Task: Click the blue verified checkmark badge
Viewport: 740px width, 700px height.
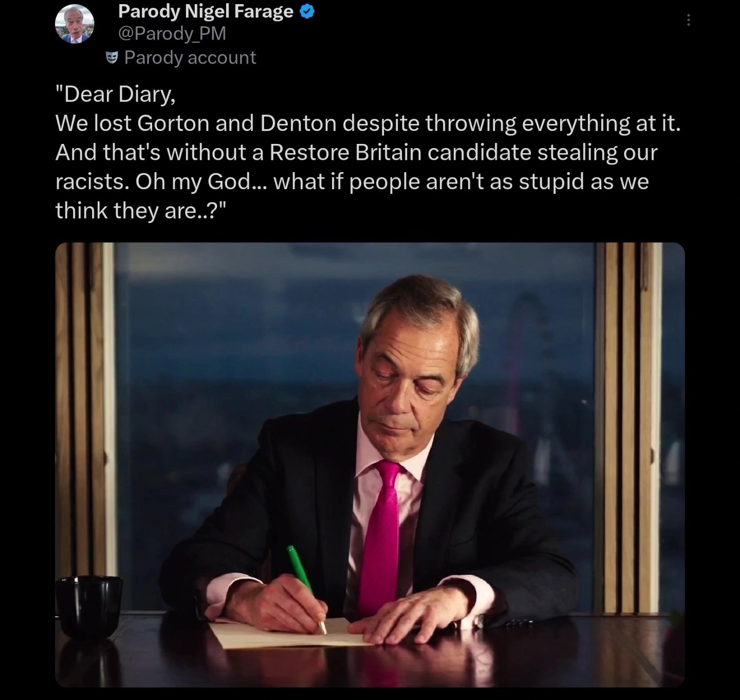Action: [x=307, y=12]
